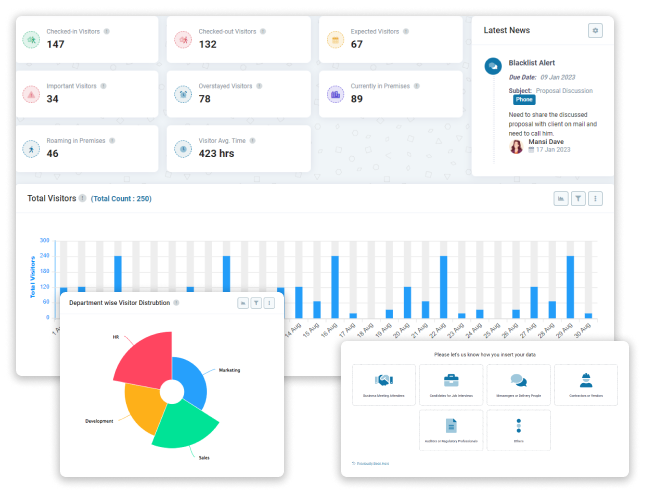This screenshot has width=645, height=493.
Task: Open Total Visitors three-dot options menu
Action: coord(595,199)
